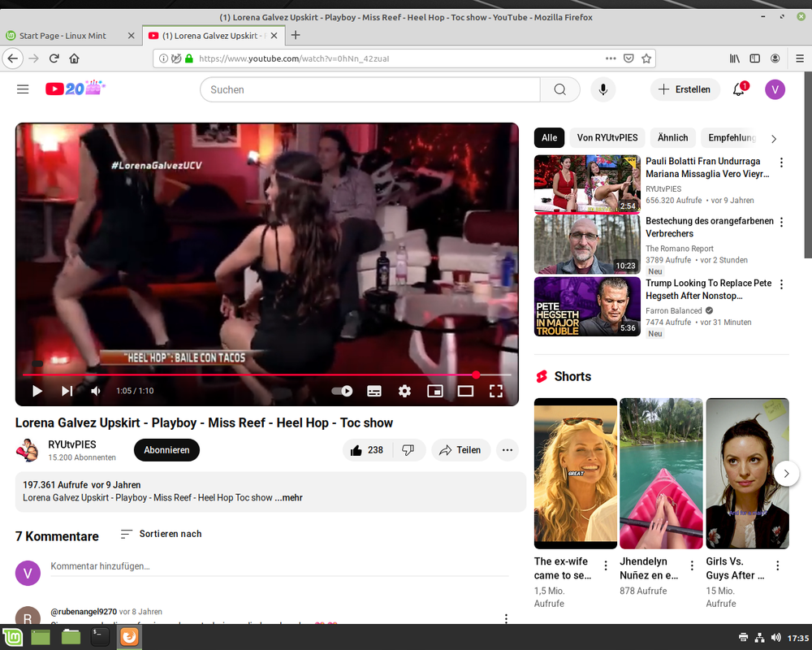
Task: Open page actions three-dot menu in URL bar
Action: 611,58
